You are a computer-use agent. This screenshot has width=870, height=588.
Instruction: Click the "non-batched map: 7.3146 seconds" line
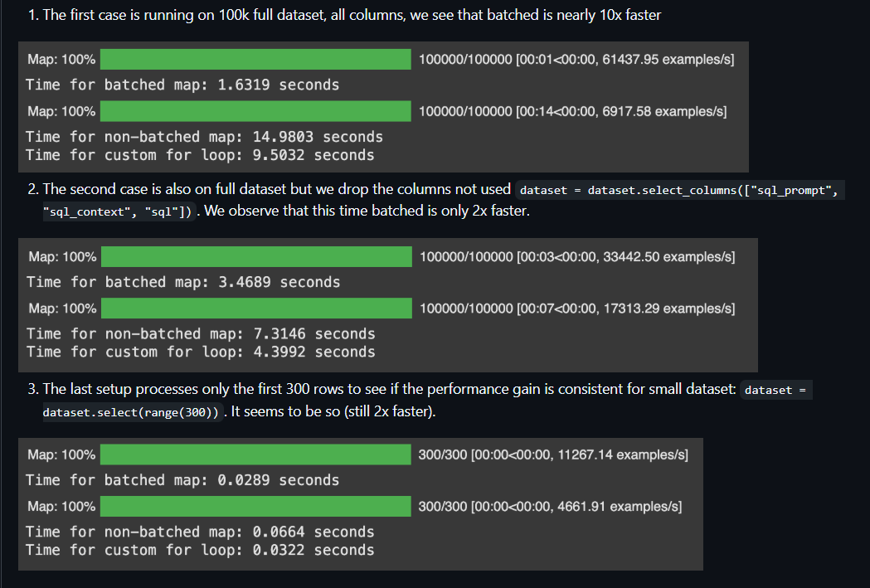[200, 333]
